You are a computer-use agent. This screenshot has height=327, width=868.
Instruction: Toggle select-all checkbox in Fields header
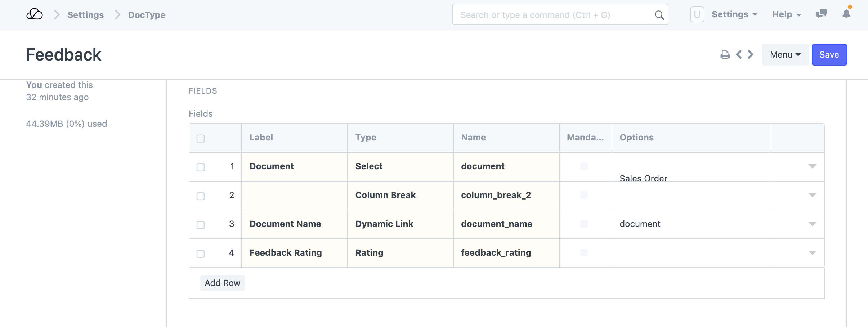[201, 138]
